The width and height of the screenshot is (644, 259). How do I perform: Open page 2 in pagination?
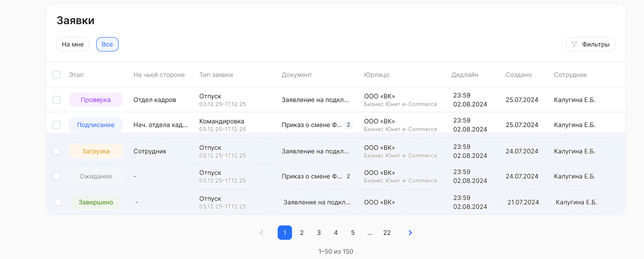302,233
